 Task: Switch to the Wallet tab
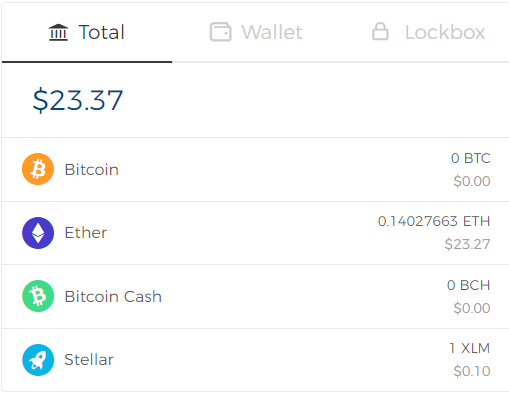point(256,32)
